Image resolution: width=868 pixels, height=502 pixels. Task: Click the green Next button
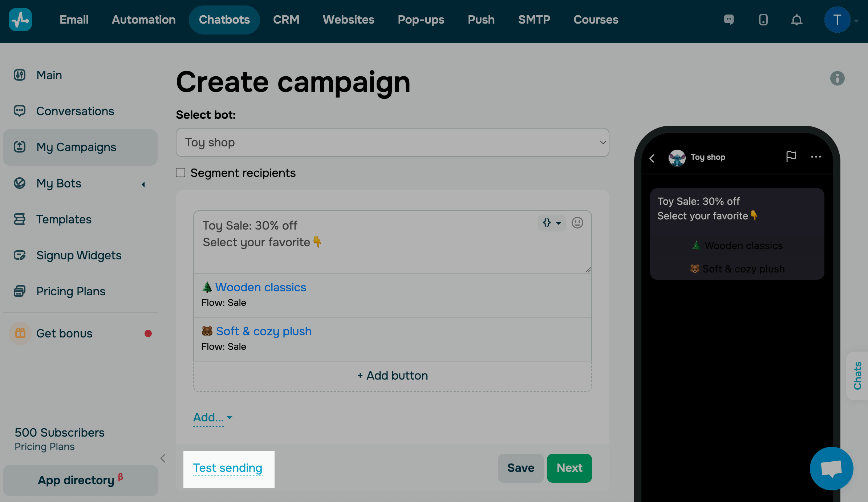[x=569, y=468]
